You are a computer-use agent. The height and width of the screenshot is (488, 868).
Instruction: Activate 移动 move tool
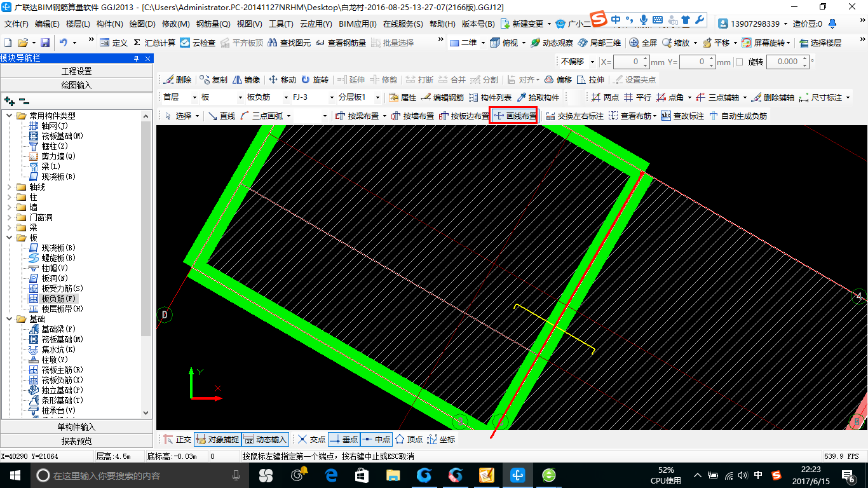click(x=283, y=79)
